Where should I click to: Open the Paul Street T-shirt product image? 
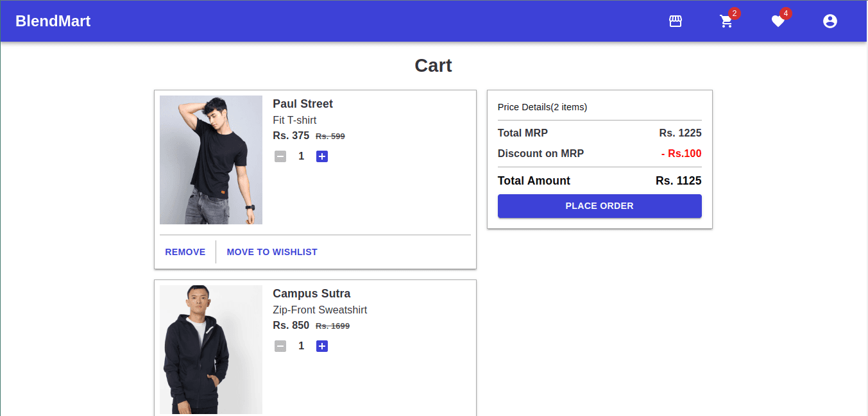click(211, 160)
